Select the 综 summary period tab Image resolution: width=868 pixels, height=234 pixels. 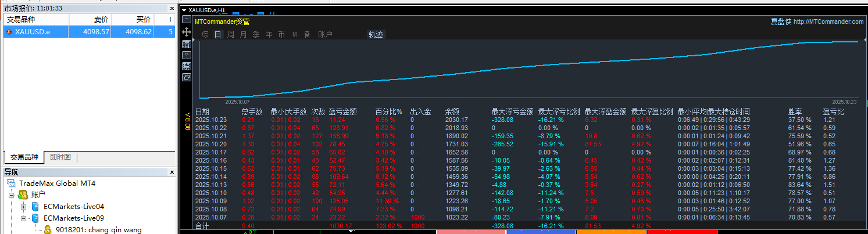pos(205,35)
